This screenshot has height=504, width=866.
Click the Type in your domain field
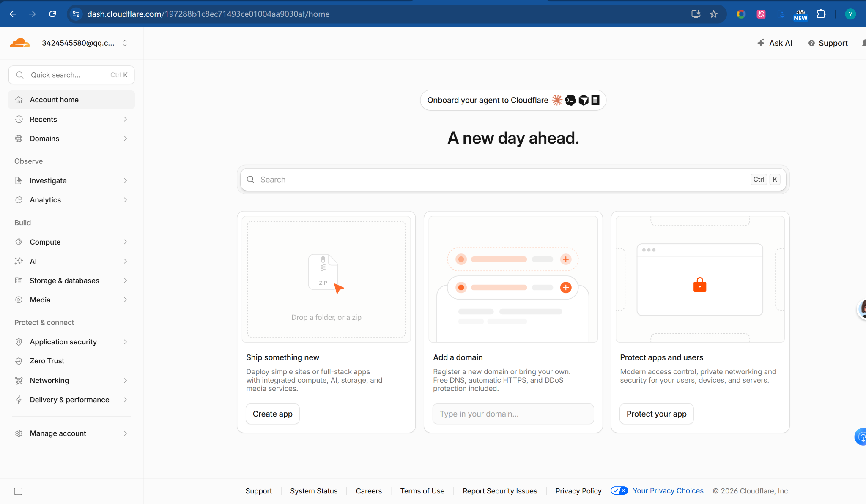pyautogui.click(x=513, y=414)
